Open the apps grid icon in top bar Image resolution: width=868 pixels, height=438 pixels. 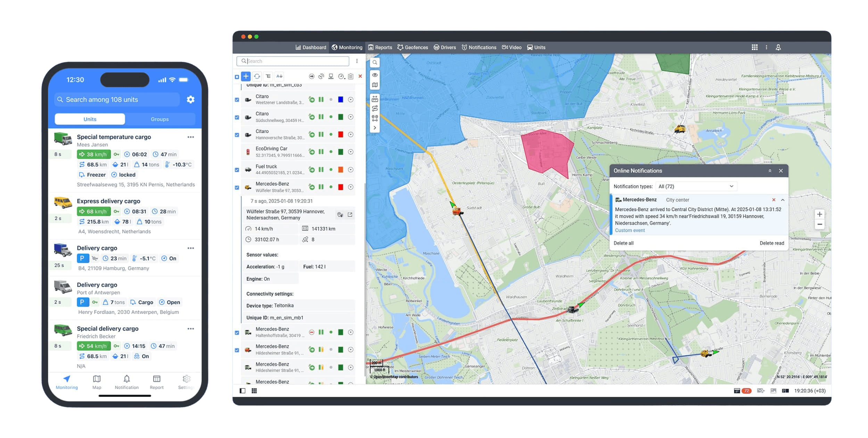(x=754, y=47)
